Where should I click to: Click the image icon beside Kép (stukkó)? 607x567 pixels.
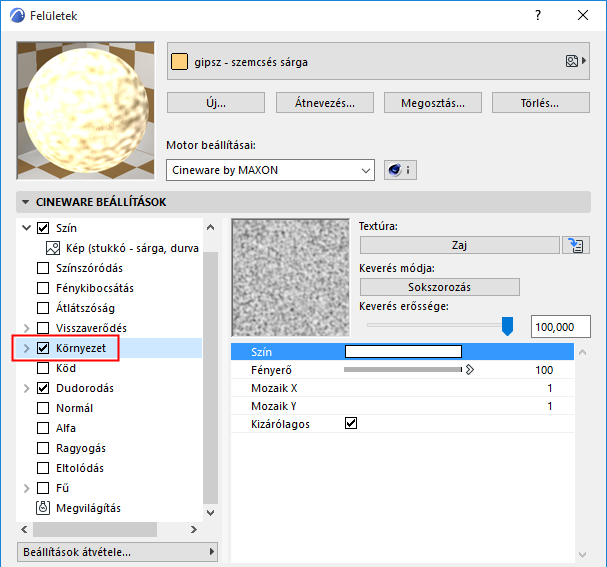coord(53,248)
